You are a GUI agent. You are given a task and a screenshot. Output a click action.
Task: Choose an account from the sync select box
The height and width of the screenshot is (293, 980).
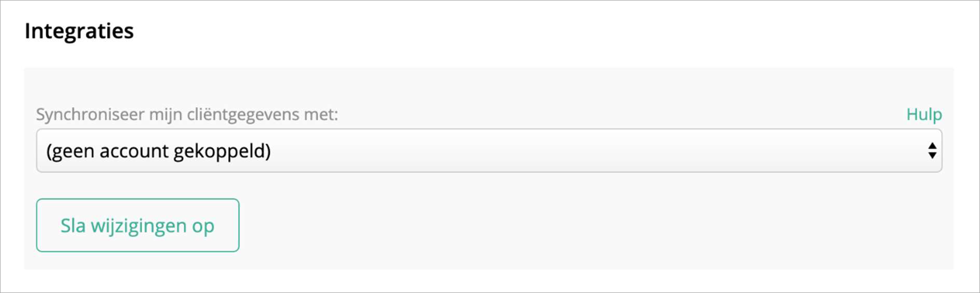pos(488,151)
